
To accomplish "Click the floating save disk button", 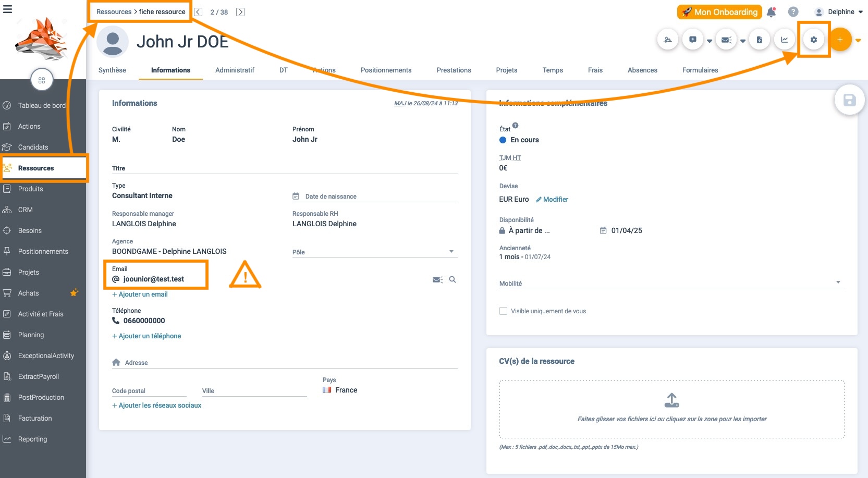I will pos(849,100).
